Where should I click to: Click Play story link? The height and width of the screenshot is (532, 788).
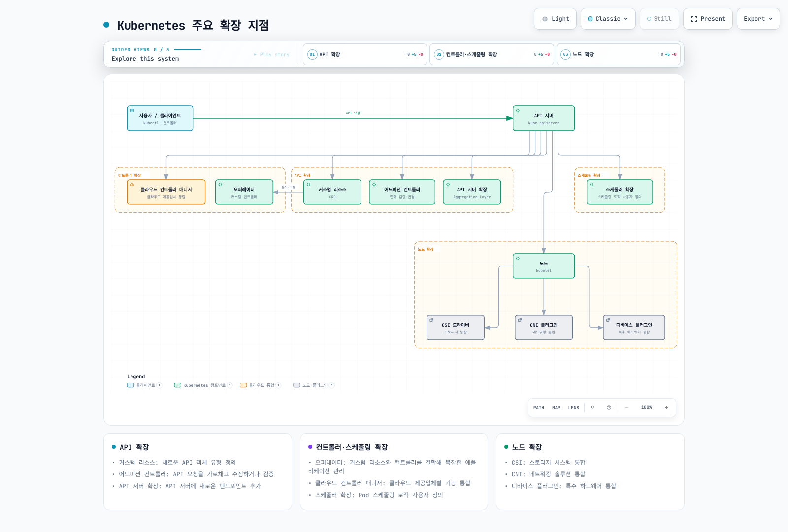272,55
